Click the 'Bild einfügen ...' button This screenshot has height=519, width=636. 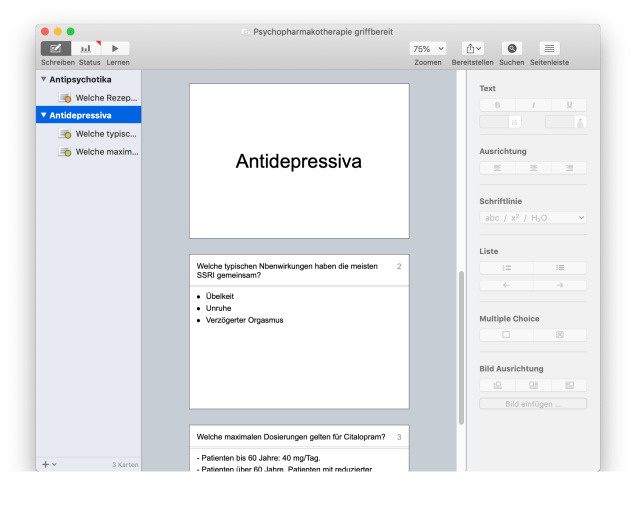tap(533, 403)
